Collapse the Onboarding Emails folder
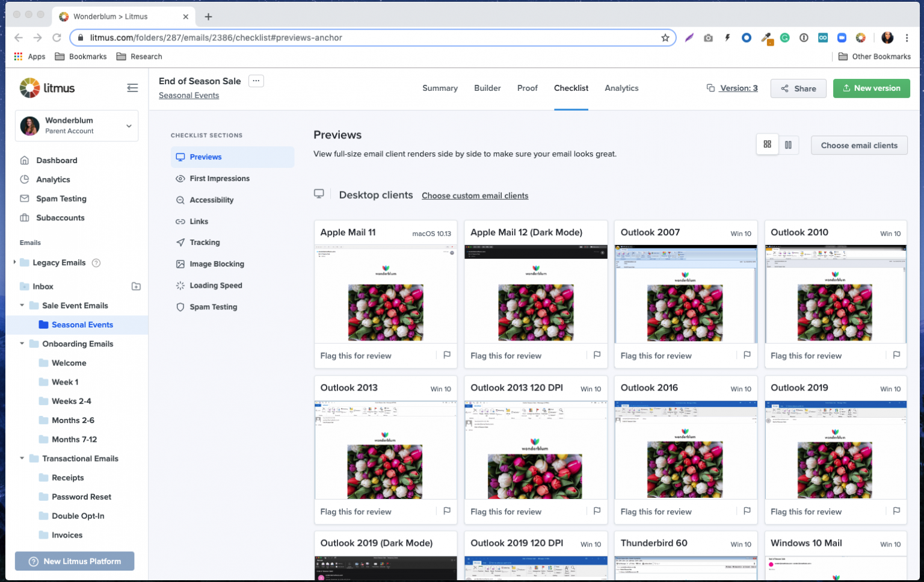This screenshot has width=924, height=582. pos(22,344)
